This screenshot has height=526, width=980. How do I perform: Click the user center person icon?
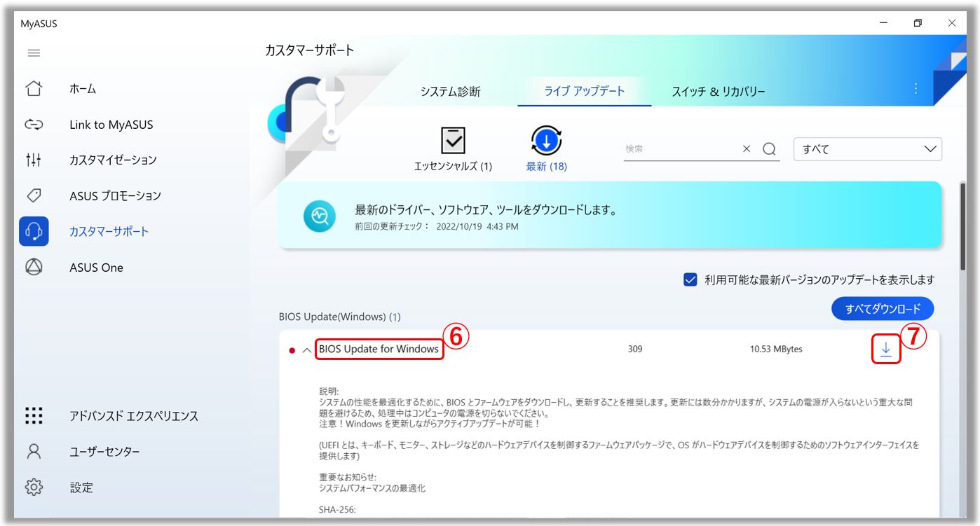(x=34, y=452)
